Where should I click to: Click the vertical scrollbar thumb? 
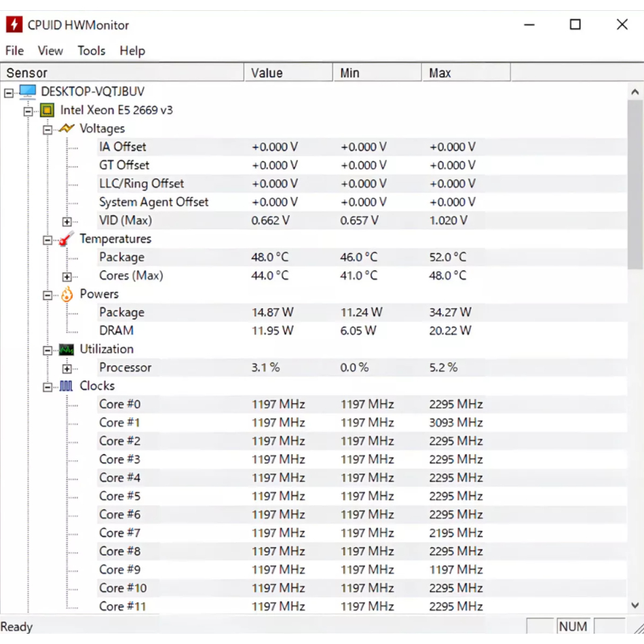click(635, 185)
